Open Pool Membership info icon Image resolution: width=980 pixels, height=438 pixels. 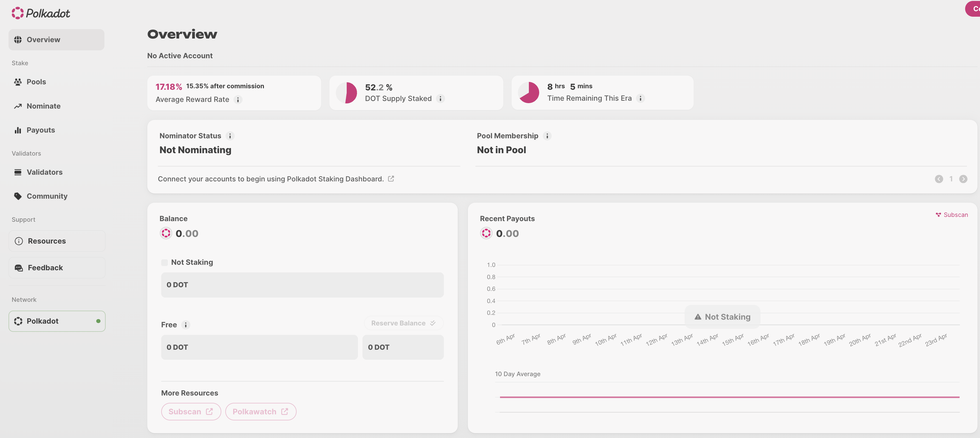point(547,136)
